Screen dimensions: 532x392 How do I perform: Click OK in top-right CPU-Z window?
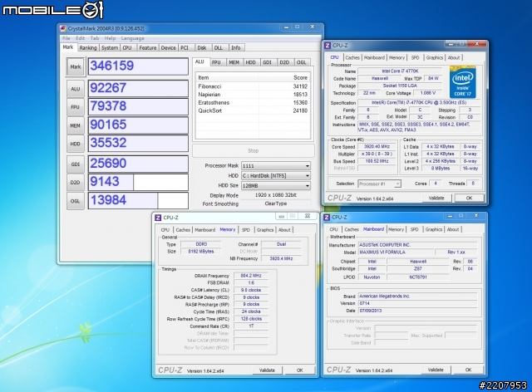coord(469,198)
